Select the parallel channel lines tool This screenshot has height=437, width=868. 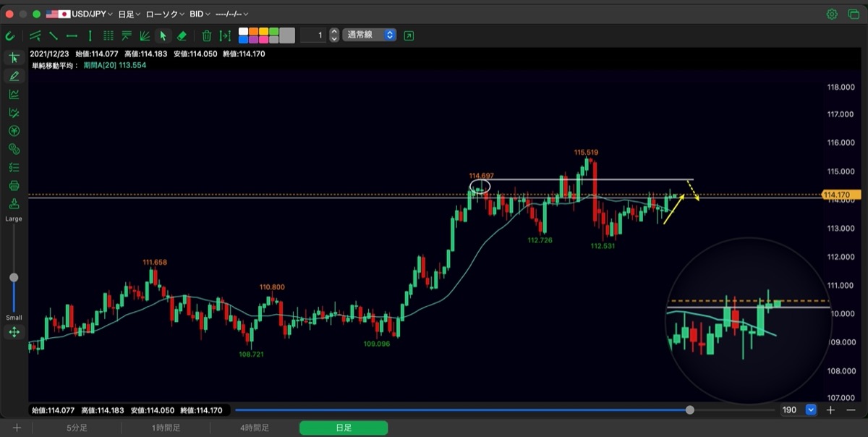35,35
